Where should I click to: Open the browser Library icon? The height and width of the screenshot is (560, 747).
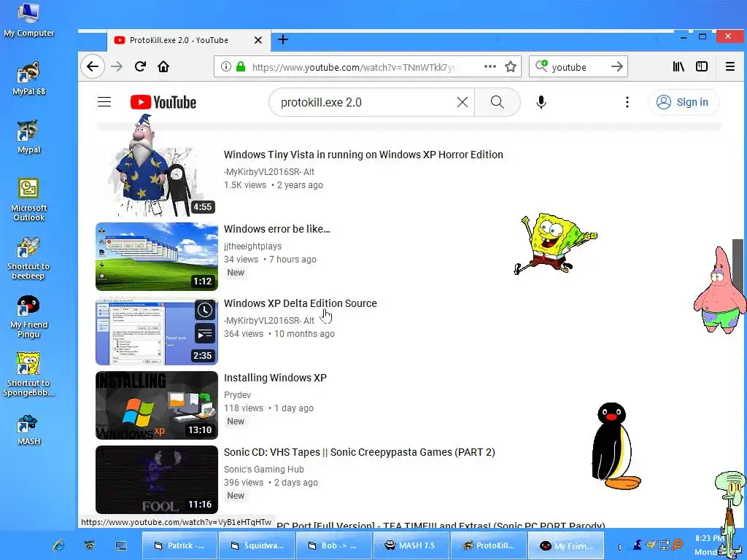[x=678, y=66]
